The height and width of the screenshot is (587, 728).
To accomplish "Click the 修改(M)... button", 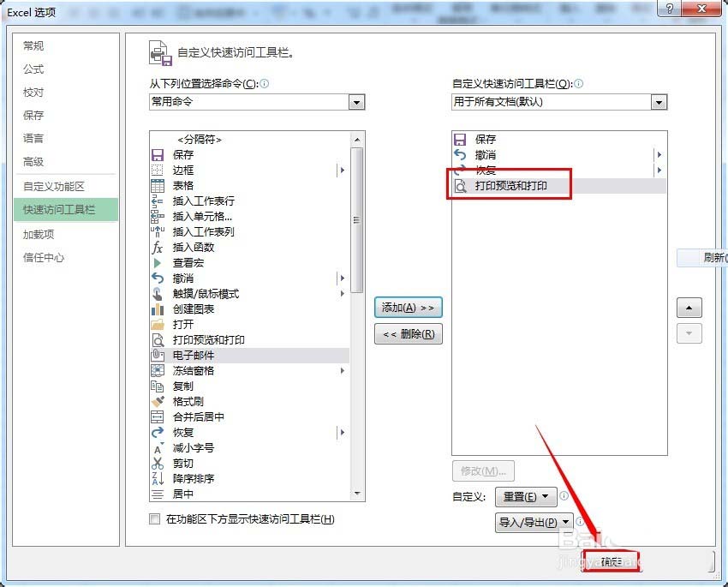I will point(483,471).
